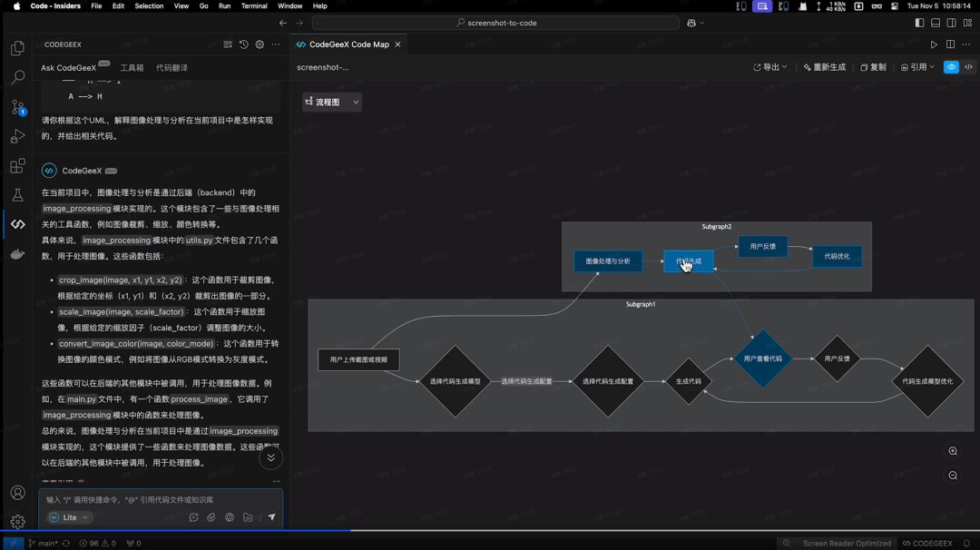Open the Source Control view
This screenshot has height=550, width=980.
(17, 107)
